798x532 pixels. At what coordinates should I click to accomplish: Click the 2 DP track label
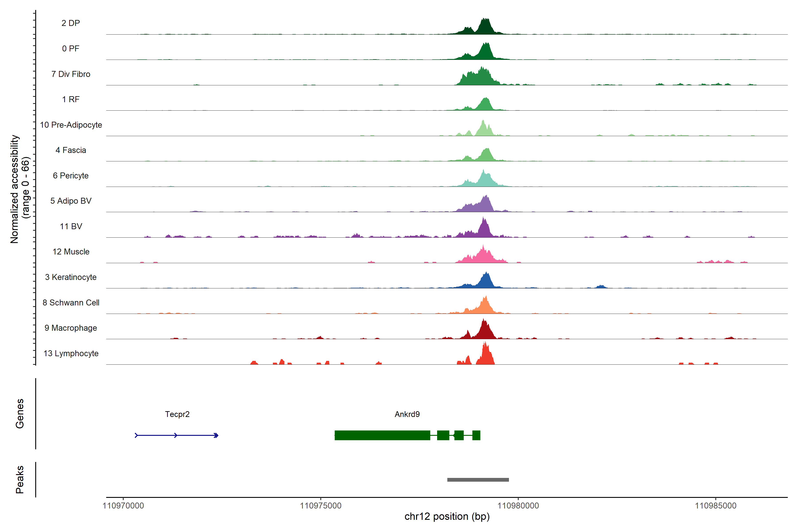pos(70,23)
